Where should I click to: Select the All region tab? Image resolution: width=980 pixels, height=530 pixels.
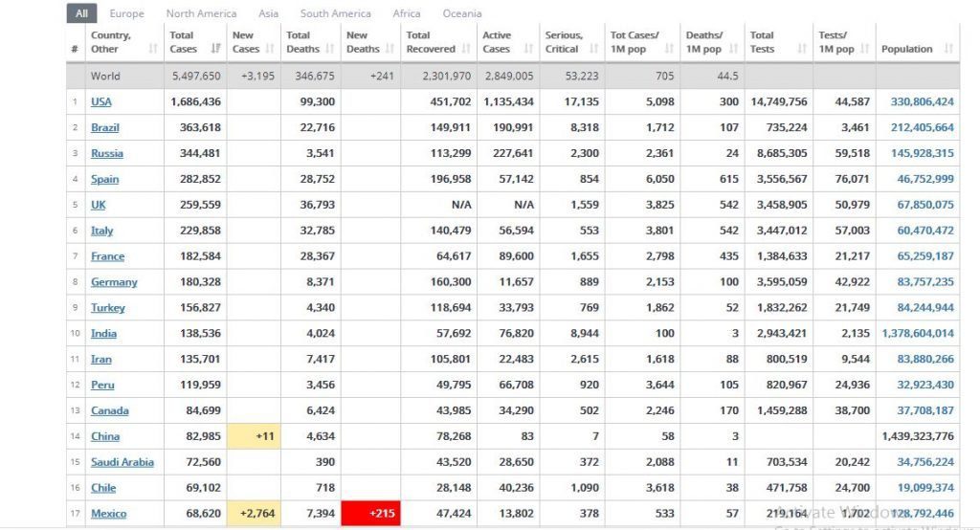pyautogui.click(x=82, y=13)
